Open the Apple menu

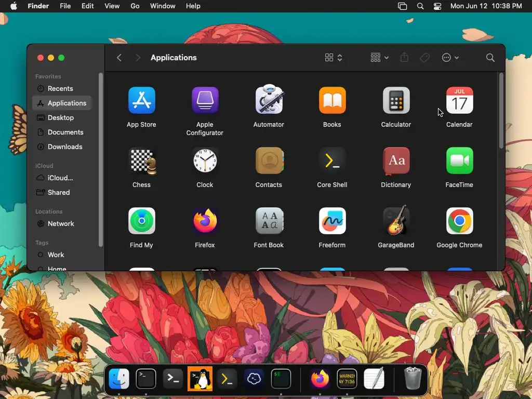coord(14,6)
